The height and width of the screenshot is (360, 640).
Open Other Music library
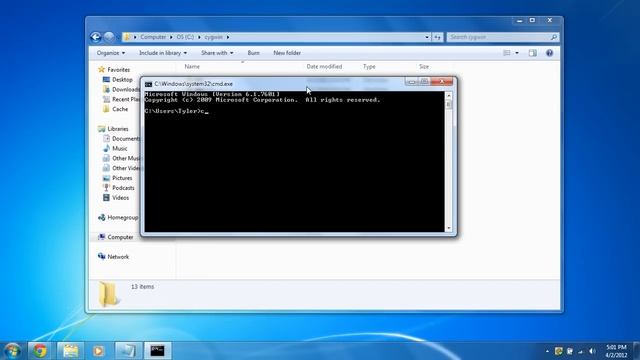121,158
